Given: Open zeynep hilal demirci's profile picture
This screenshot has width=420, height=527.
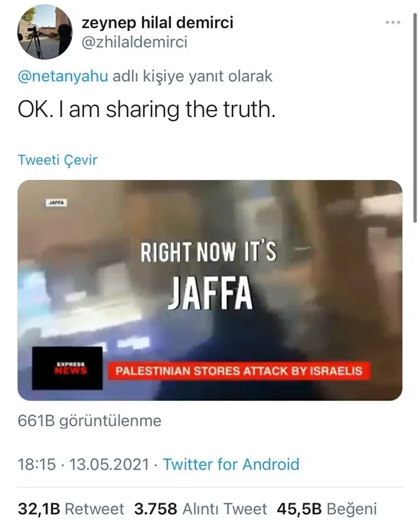Looking at the screenshot, I should click(x=45, y=32).
